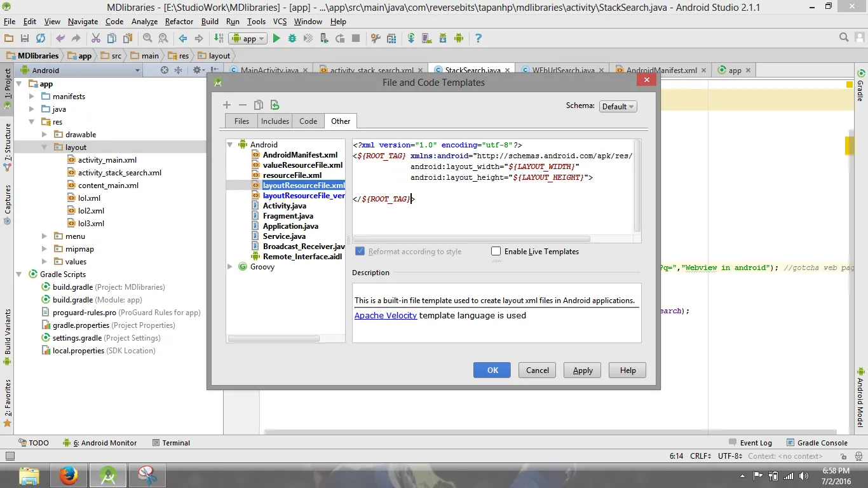Expand the values folder
The height and width of the screenshot is (488, 868).
click(x=44, y=262)
